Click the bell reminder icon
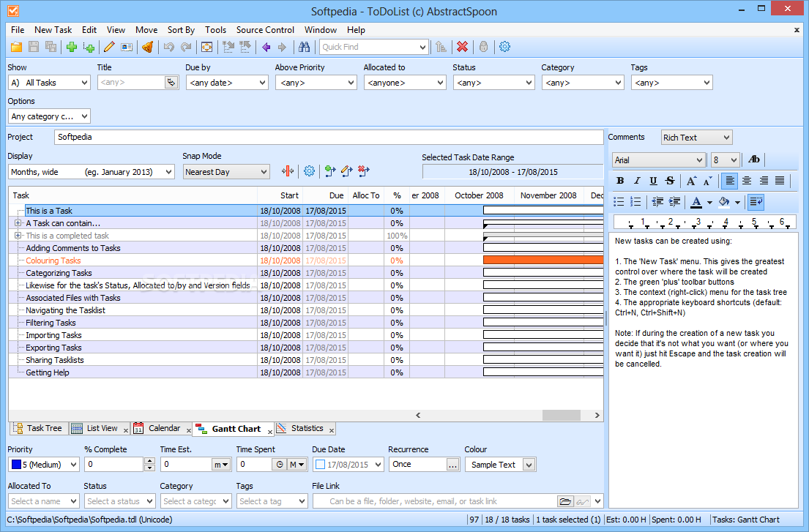Viewport: 809px width, 532px height. [x=148, y=47]
